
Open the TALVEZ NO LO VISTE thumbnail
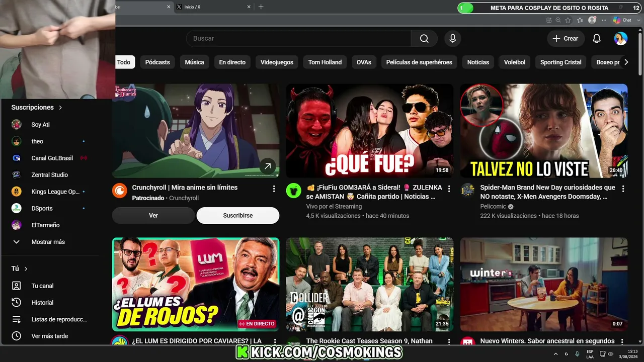544,131
